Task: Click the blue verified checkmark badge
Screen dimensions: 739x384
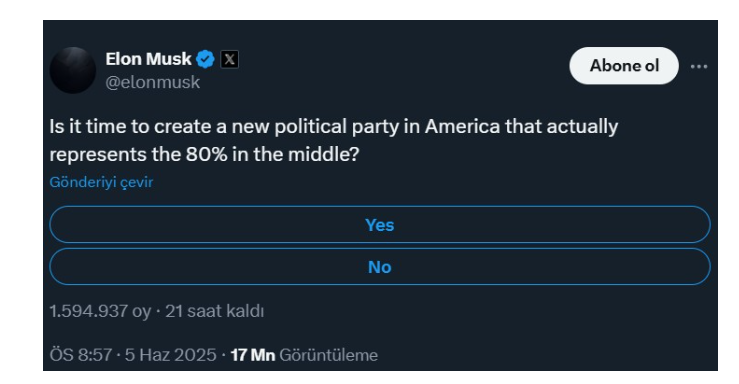Action: pyautogui.click(x=205, y=59)
